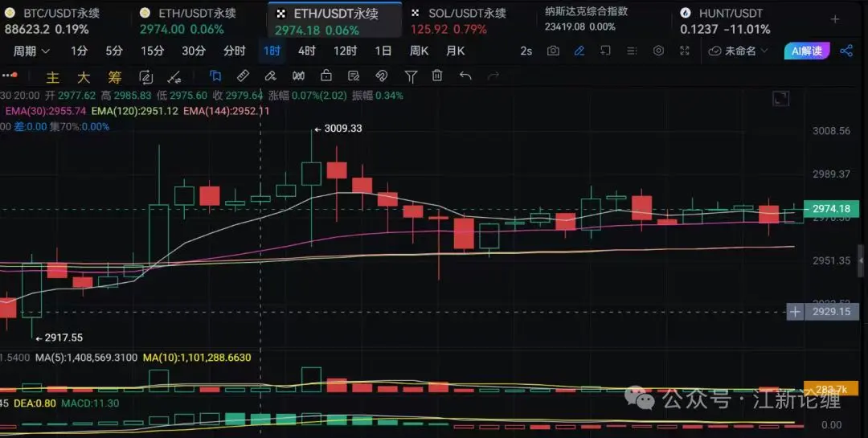Toggle the pencil drawing tools icon
Image resolution: width=868 pixels, height=438 pixels.
point(579,51)
